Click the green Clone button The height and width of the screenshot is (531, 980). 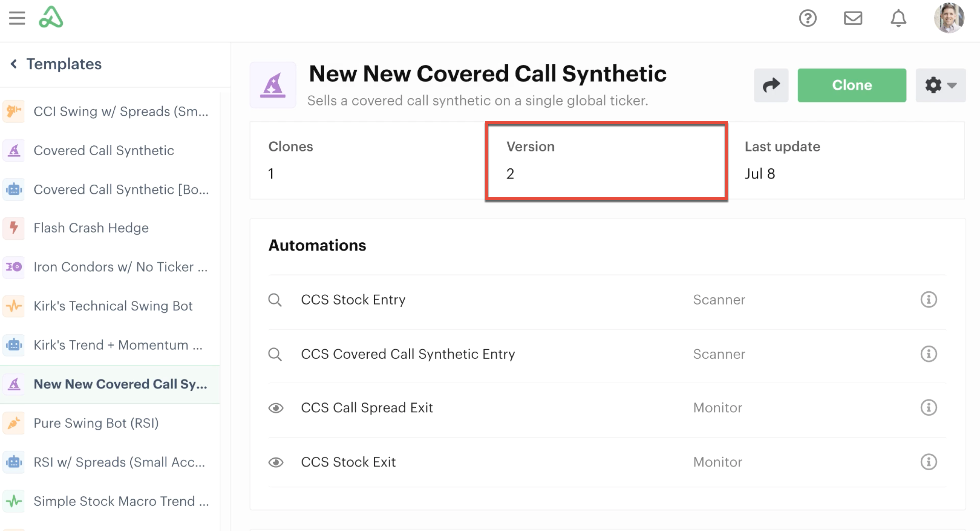pyautogui.click(x=852, y=85)
